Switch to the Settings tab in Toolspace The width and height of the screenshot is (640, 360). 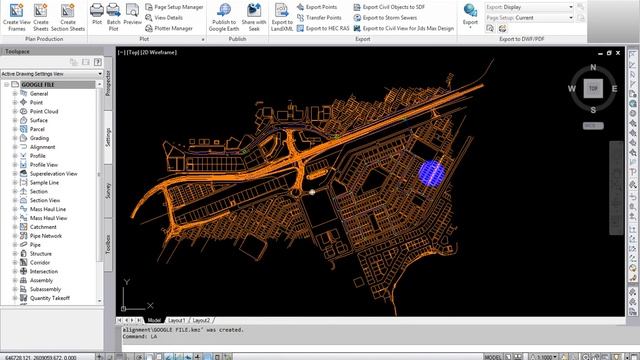108,137
